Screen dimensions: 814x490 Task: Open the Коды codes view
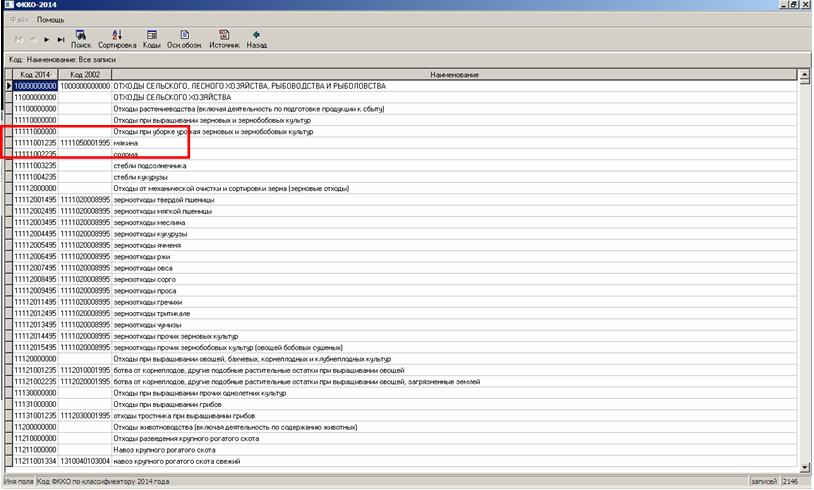click(x=151, y=39)
